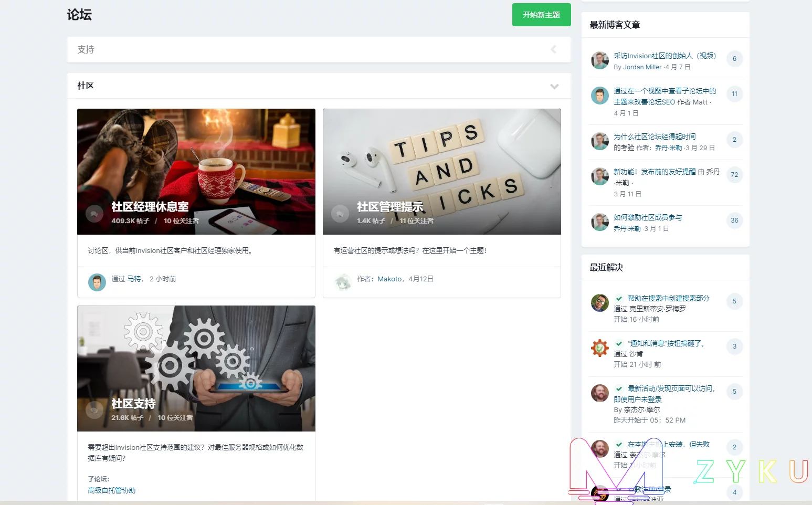Click 马特 avatar under 社区经理休息室

click(97, 282)
